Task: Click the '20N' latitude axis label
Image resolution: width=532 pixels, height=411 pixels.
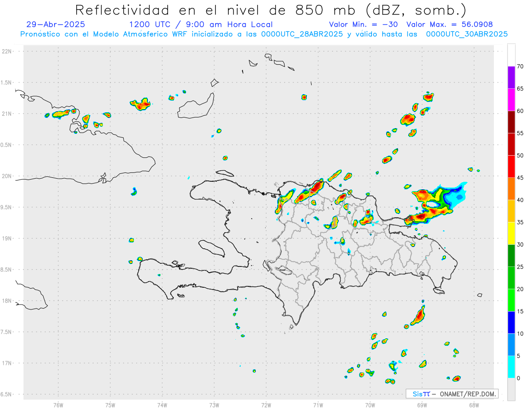Action: (x=8, y=176)
